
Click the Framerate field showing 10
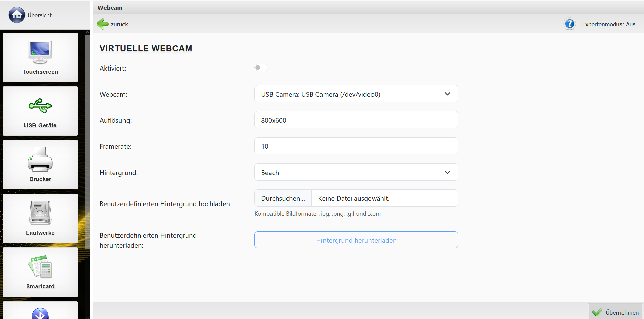(356, 146)
